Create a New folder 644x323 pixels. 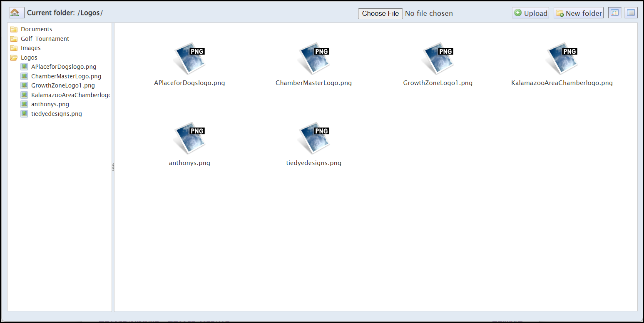click(x=578, y=13)
